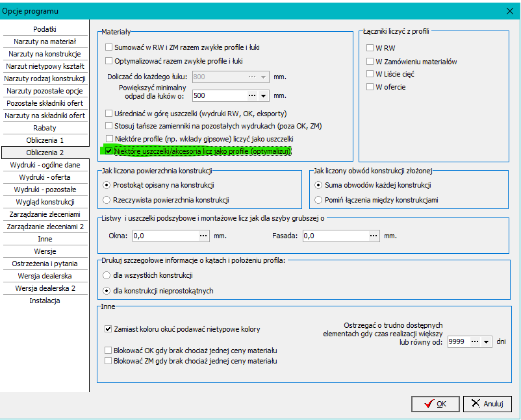Enable Sumować w RW i ZM checkbox
Viewport: 521px width, 420px height.
point(109,47)
